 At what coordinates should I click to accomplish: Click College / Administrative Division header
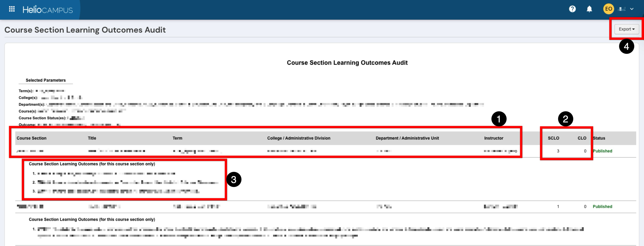click(x=298, y=138)
